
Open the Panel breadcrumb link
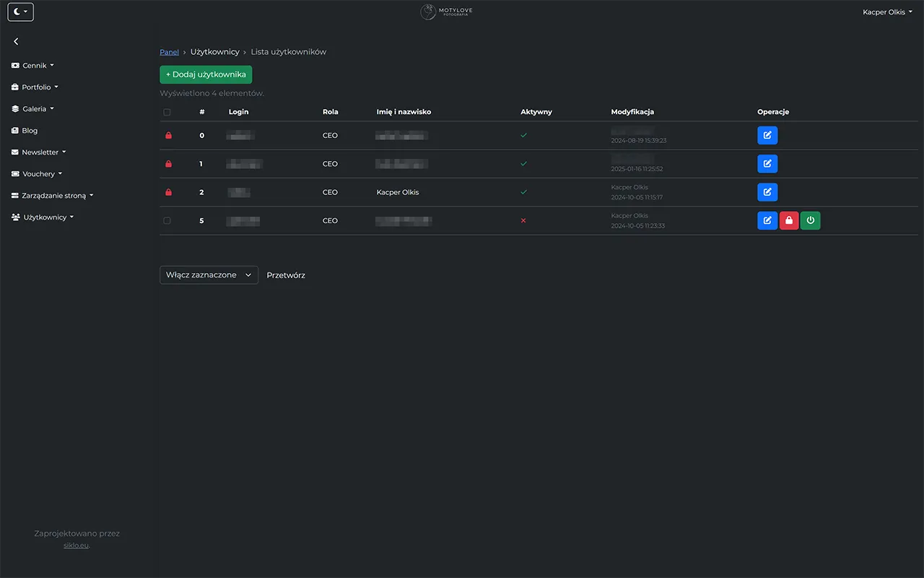coord(169,51)
